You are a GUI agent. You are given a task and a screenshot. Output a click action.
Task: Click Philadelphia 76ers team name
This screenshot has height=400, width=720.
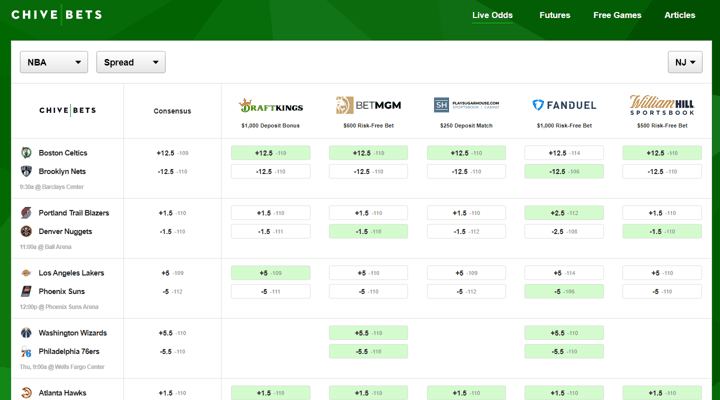pos(69,351)
